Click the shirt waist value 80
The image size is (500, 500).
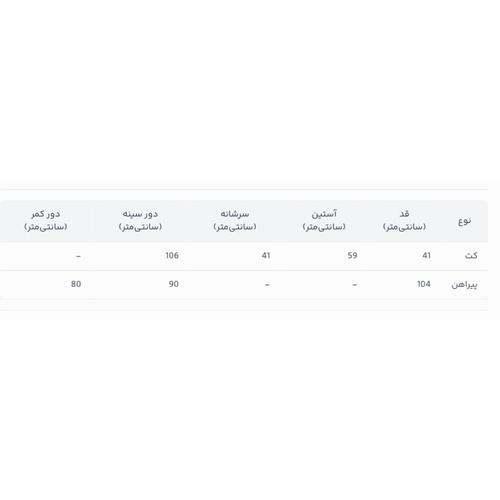(x=76, y=284)
